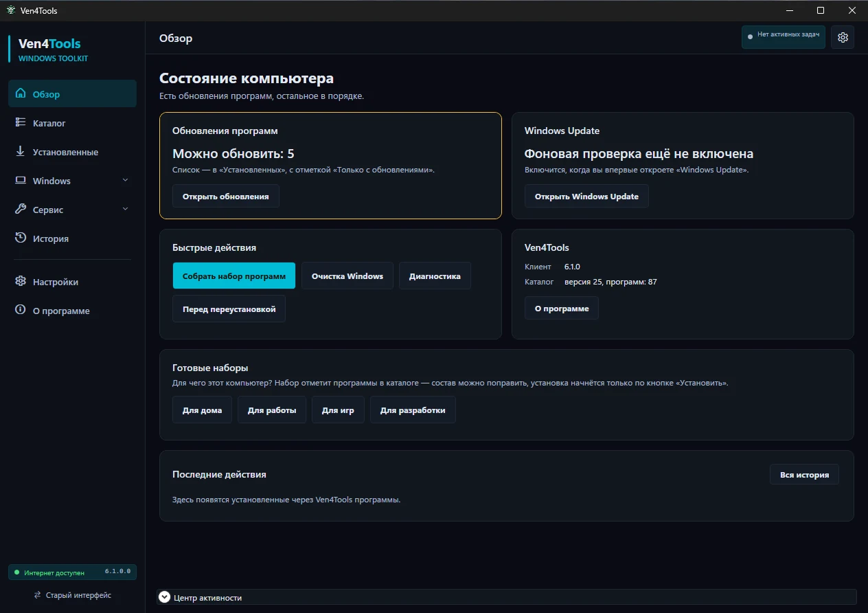
Task: Click the Клиент 6.1.0 value
Action: pyautogui.click(x=572, y=267)
